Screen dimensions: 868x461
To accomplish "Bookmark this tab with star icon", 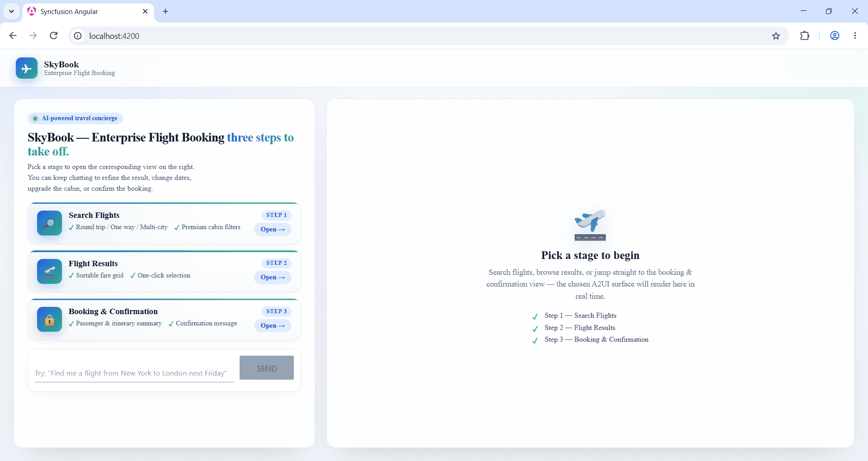I will tap(776, 36).
